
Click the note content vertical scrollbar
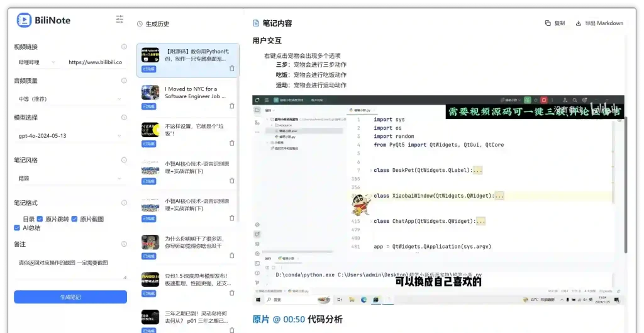[x=626, y=185]
